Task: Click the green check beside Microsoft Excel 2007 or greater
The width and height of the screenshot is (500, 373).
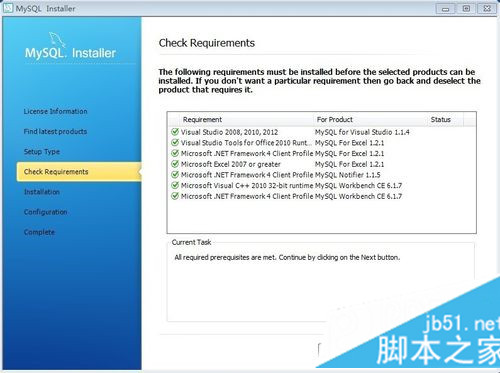Action: [175, 164]
